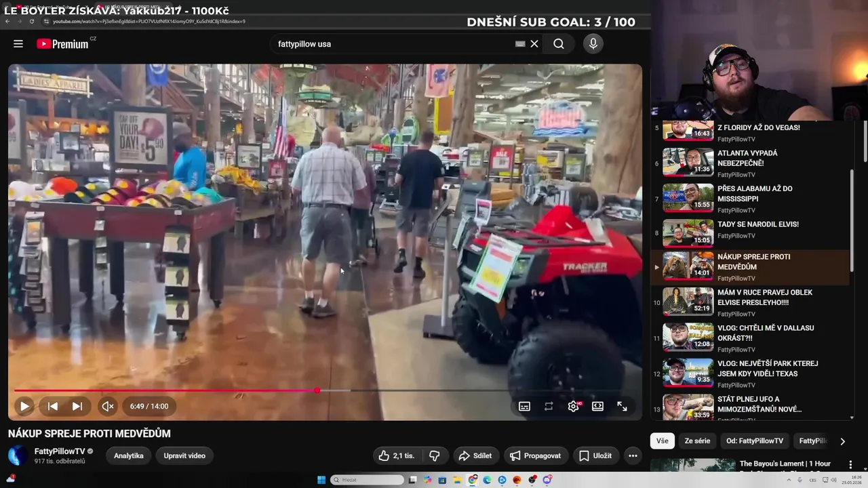The height and width of the screenshot is (488, 868).
Task: Open playlist video Z FLORIDY AŽ DO VEGAS!
Action: [749, 130]
